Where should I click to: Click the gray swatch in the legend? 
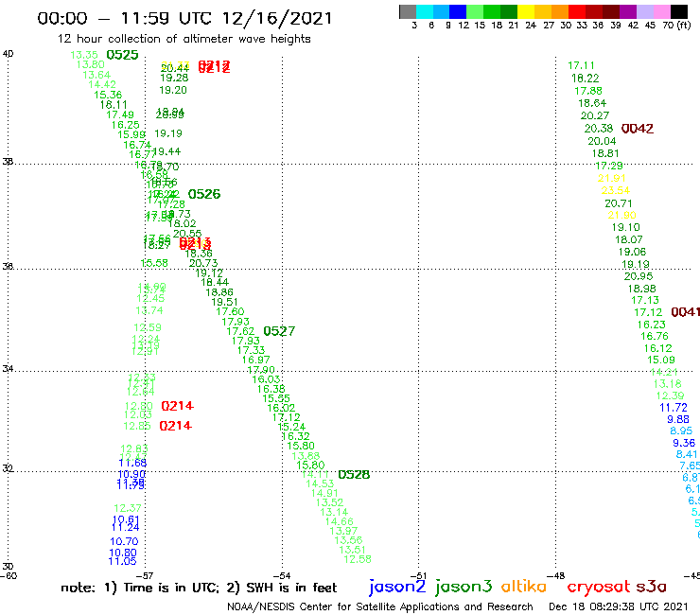coord(408,11)
